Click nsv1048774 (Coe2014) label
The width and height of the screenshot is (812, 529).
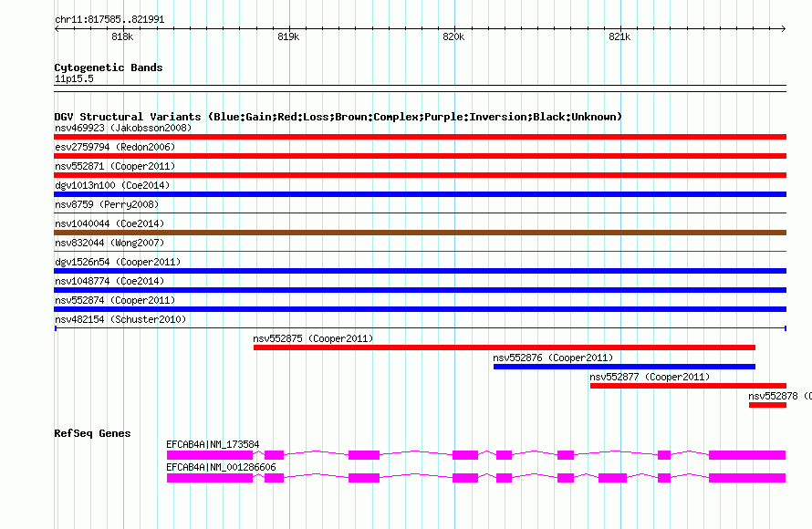(x=109, y=281)
